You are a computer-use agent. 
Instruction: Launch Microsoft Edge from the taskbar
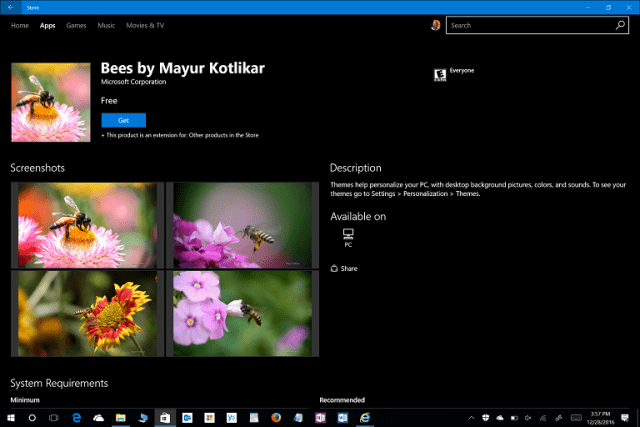(x=76, y=418)
